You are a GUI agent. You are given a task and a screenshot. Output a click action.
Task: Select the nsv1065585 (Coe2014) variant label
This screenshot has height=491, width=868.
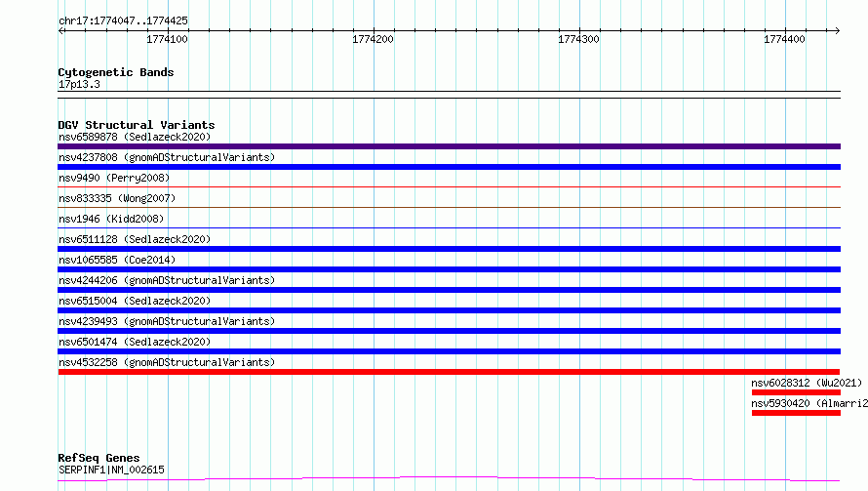117,260
